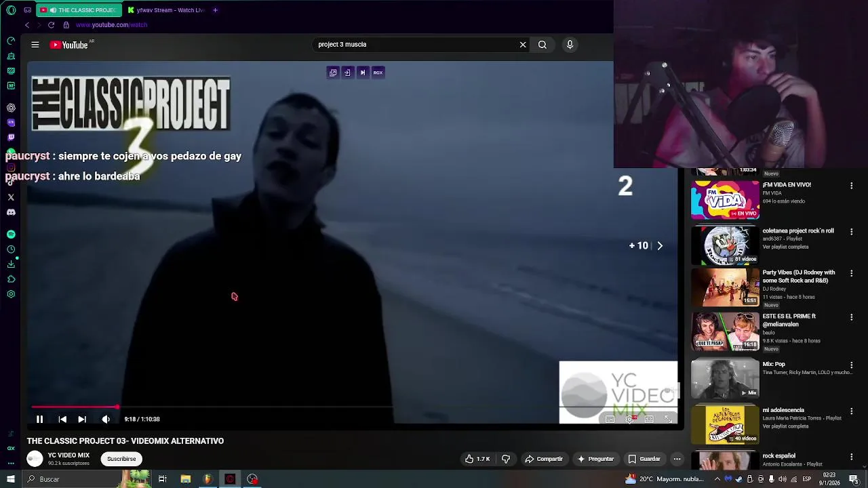Open File Explorer from the taskbar
Image resolution: width=868 pixels, height=488 pixels.
click(x=185, y=479)
